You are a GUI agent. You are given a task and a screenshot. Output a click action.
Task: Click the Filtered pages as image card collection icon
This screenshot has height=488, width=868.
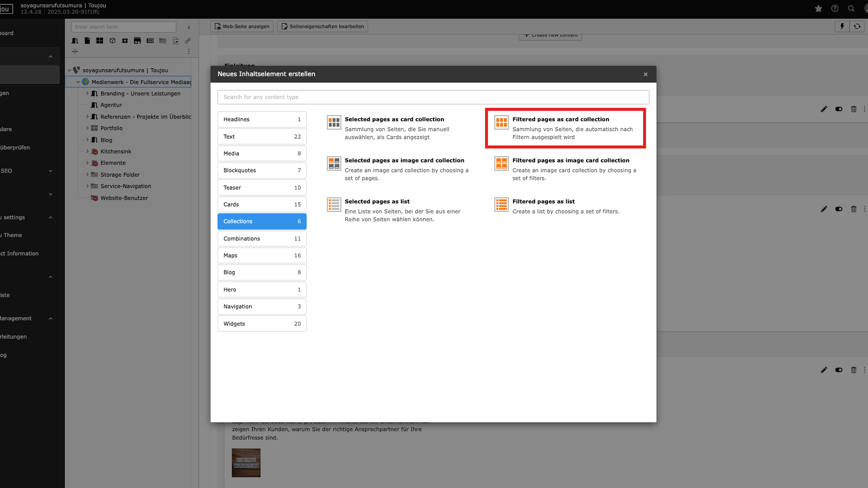[x=501, y=163]
